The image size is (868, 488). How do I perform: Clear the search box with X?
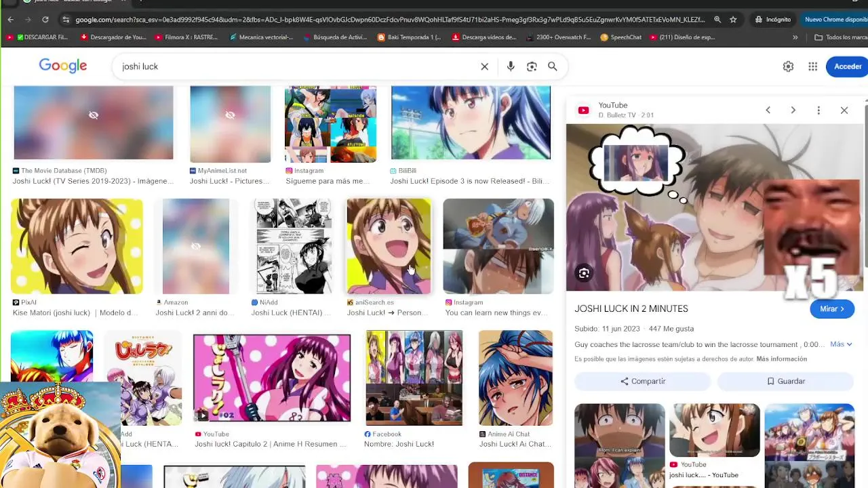click(x=484, y=66)
